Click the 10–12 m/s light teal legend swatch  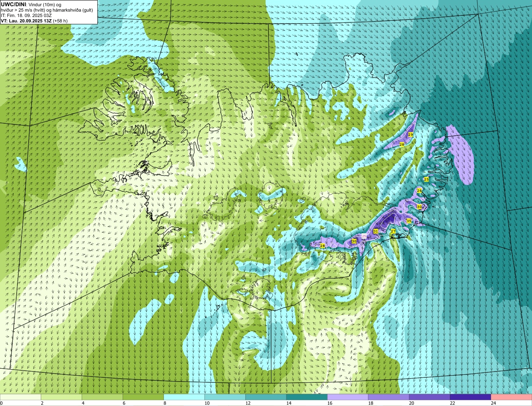[x=225, y=397]
